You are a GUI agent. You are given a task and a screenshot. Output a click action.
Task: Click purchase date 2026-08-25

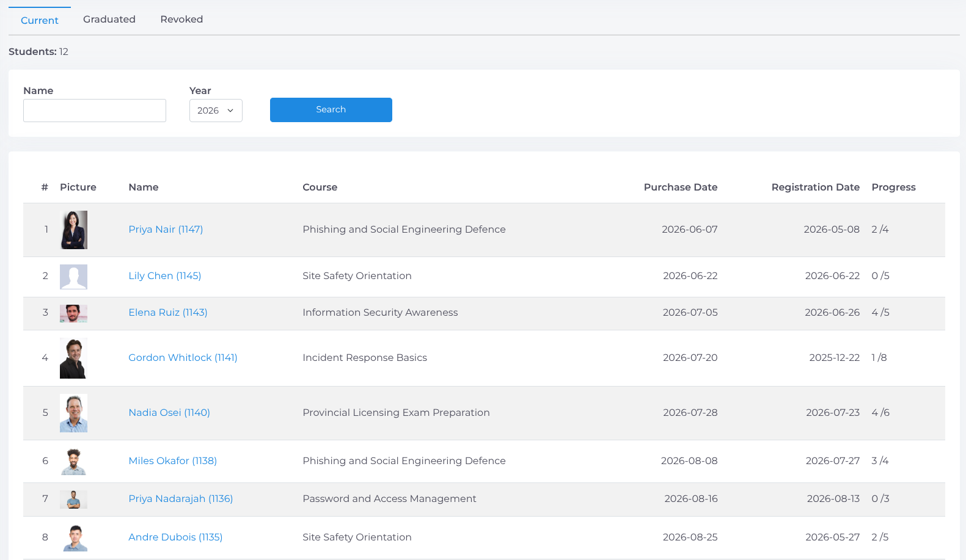[x=690, y=537]
